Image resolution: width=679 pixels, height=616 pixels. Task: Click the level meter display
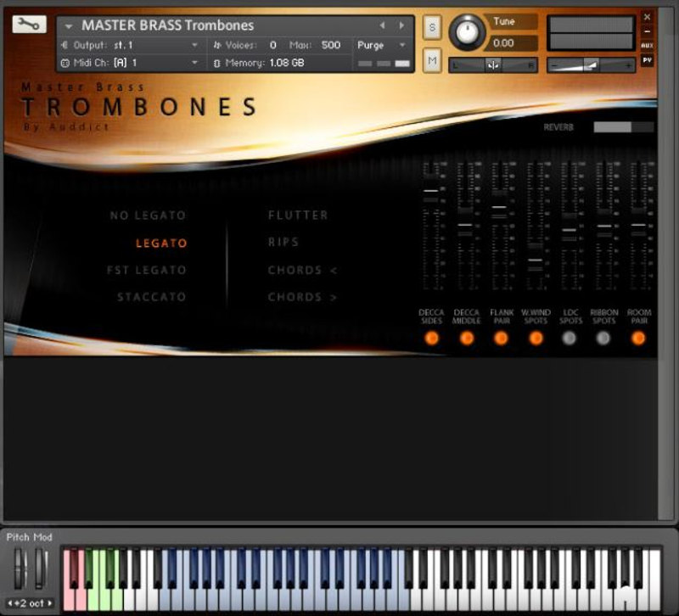click(x=591, y=33)
